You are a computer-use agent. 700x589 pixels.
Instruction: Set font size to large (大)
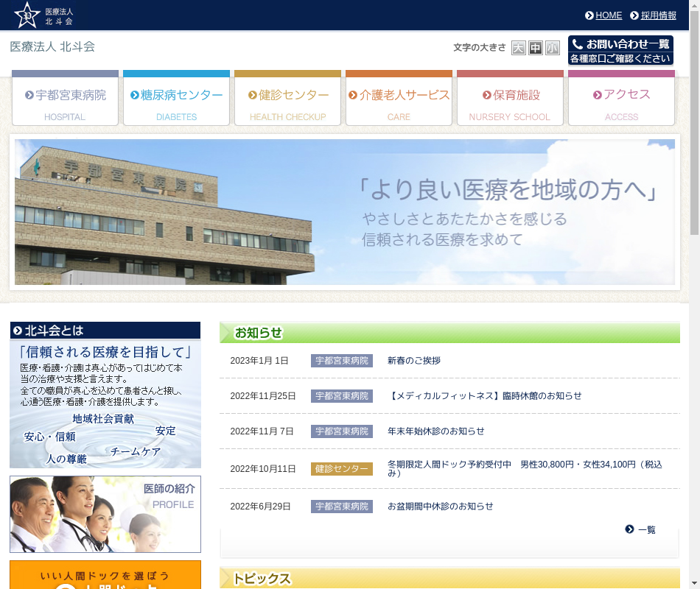519,48
